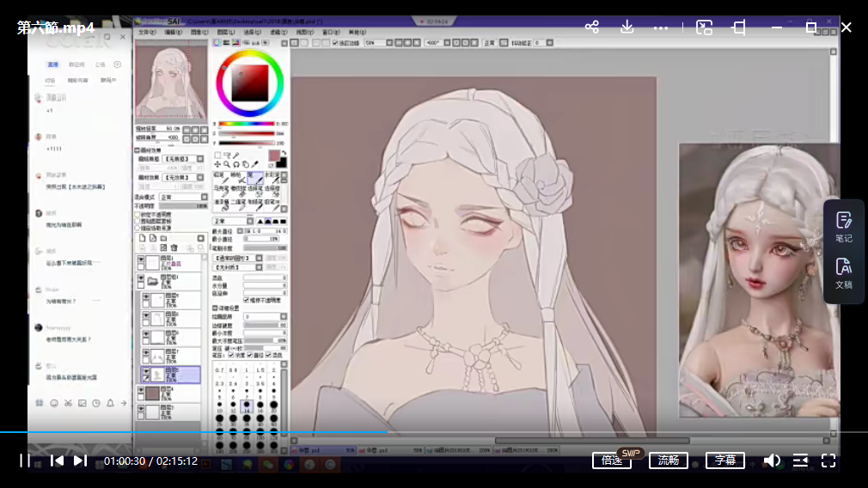Open the 图像 menu in SAI
Screen dimensions: 868x488
[199, 33]
